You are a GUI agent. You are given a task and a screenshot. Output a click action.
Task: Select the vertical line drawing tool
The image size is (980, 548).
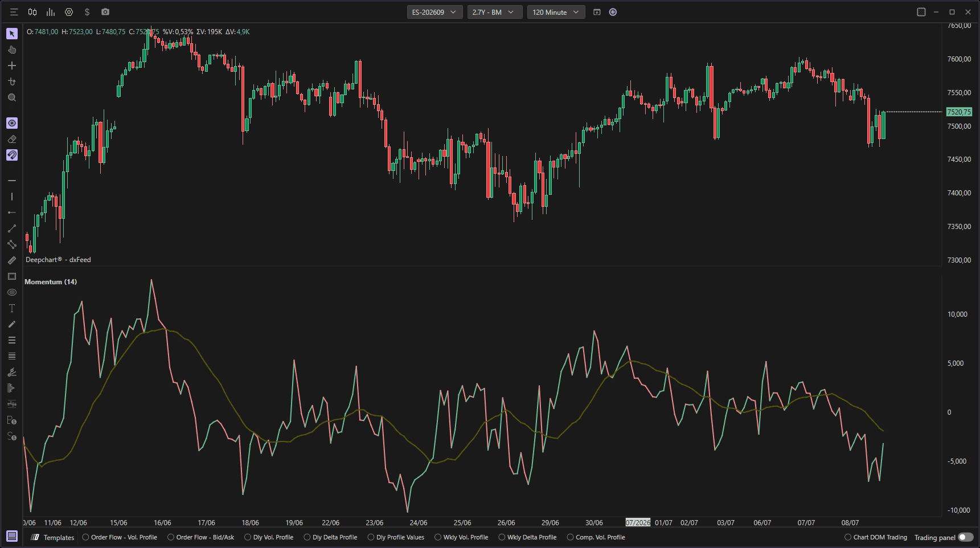tap(12, 197)
